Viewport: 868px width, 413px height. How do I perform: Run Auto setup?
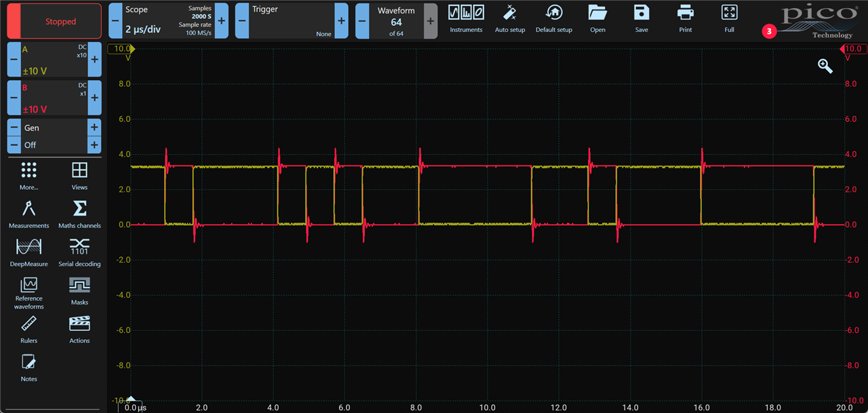510,18
